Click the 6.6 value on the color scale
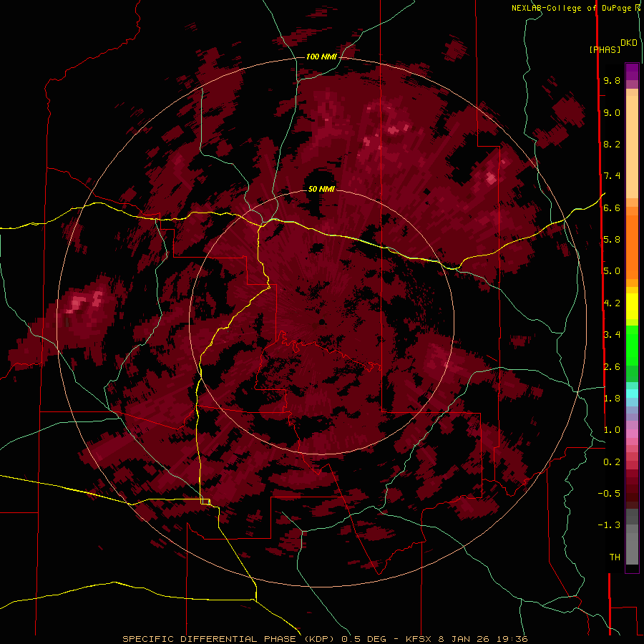The height and width of the screenshot is (644, 644). pyautogui.click(x=612, y=208)
